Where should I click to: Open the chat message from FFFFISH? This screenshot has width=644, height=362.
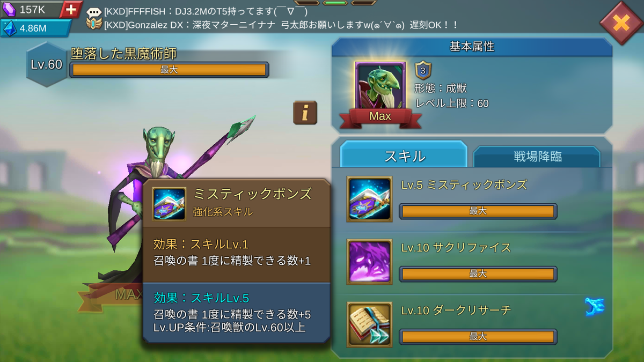[x=207, y=12]
